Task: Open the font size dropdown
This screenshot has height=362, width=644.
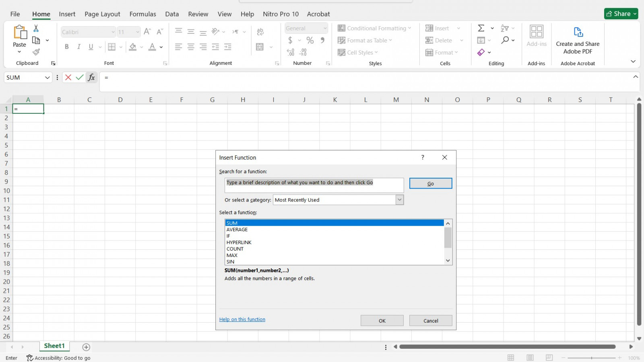Action: [x=137, y=32]
